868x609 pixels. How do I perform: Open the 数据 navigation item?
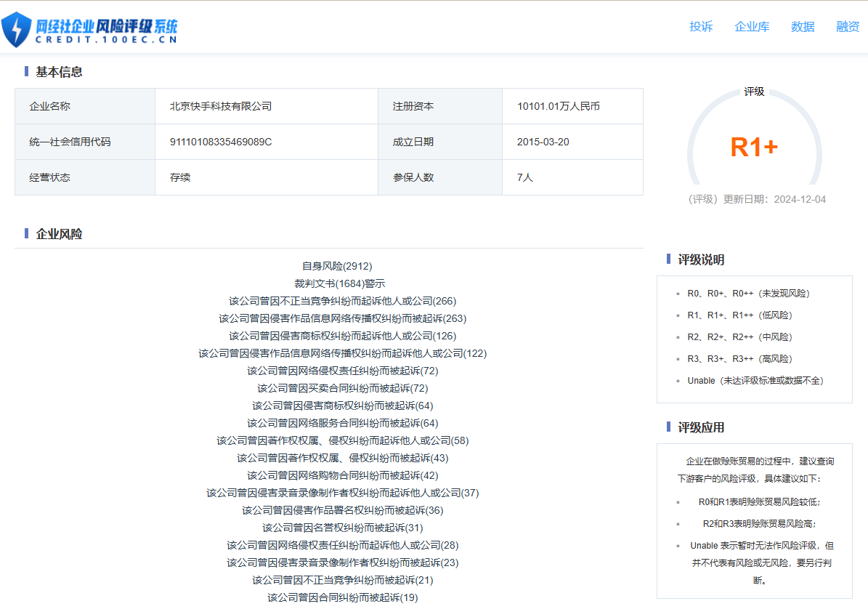pos(803,27)
